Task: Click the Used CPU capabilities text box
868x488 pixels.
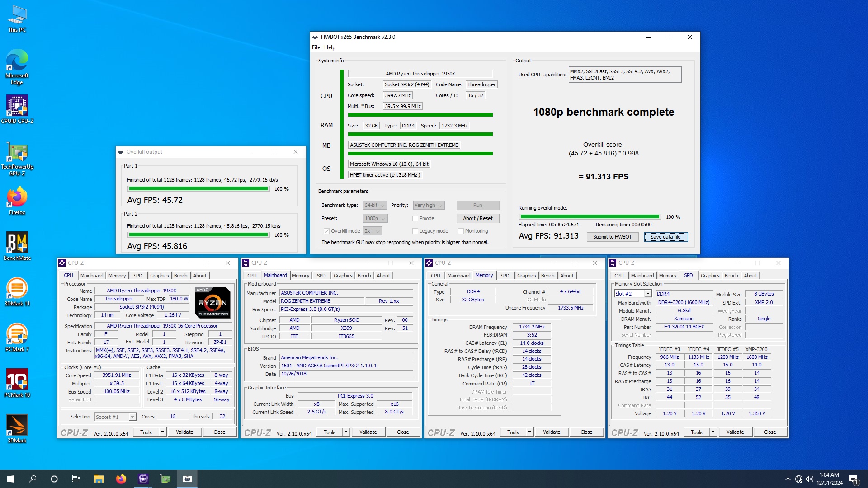Action: (625, 75)
